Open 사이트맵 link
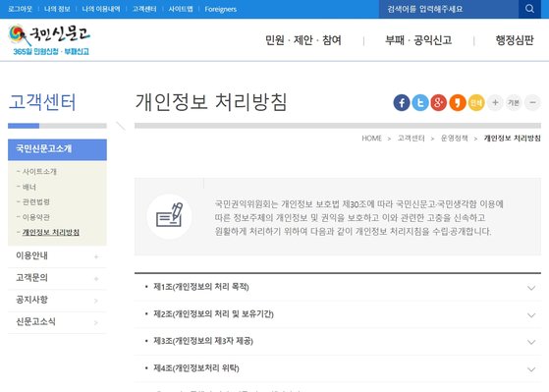The height and width of the screenshot is (392, 549). 181,9
